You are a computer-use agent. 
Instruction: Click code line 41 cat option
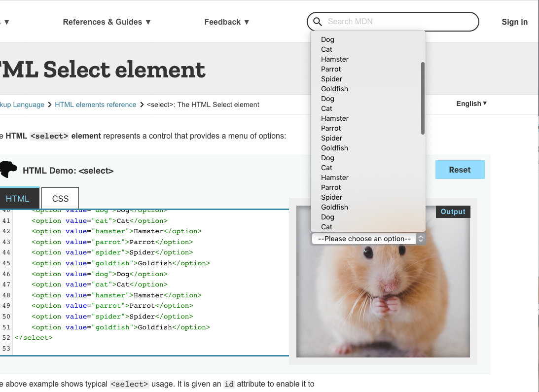coord(99,221)
